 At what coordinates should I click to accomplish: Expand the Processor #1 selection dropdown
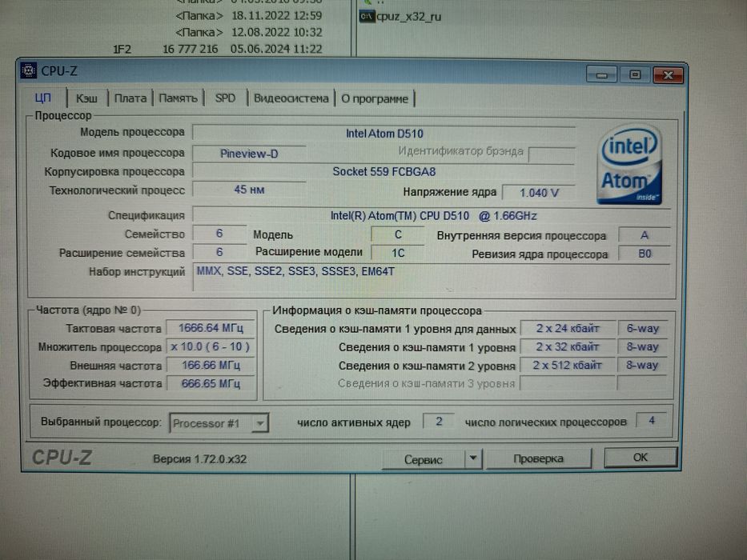click(260, 423)
